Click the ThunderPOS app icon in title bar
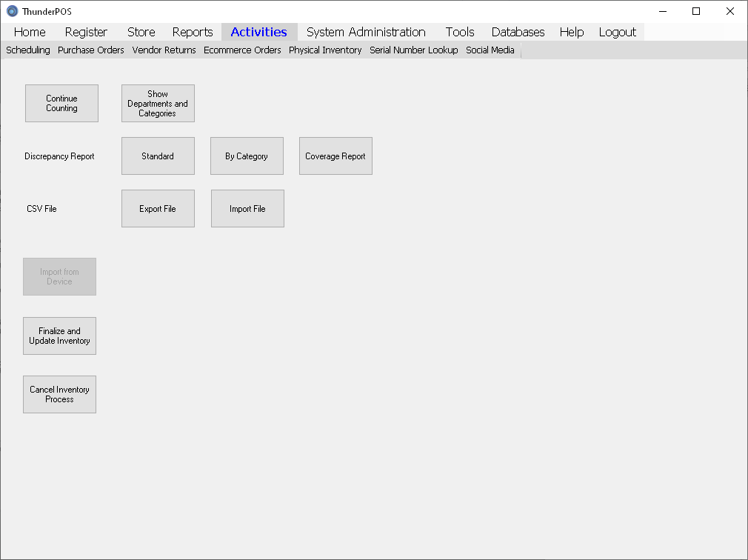748x560 pixels. 12,11
